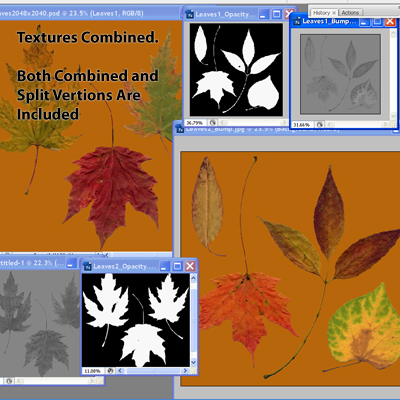Close the Leaves2_Opacity window
Image resolution: width=400 pixels, height=400 pixels.
190,266
